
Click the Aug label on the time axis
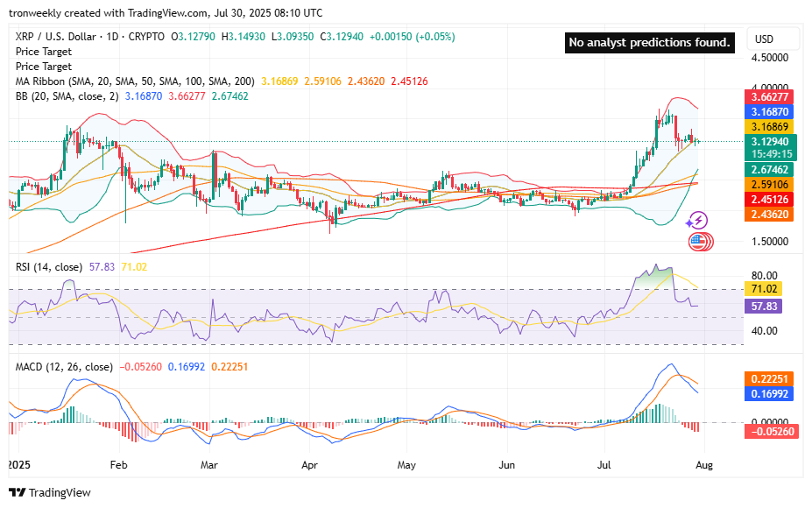[704, 466]
